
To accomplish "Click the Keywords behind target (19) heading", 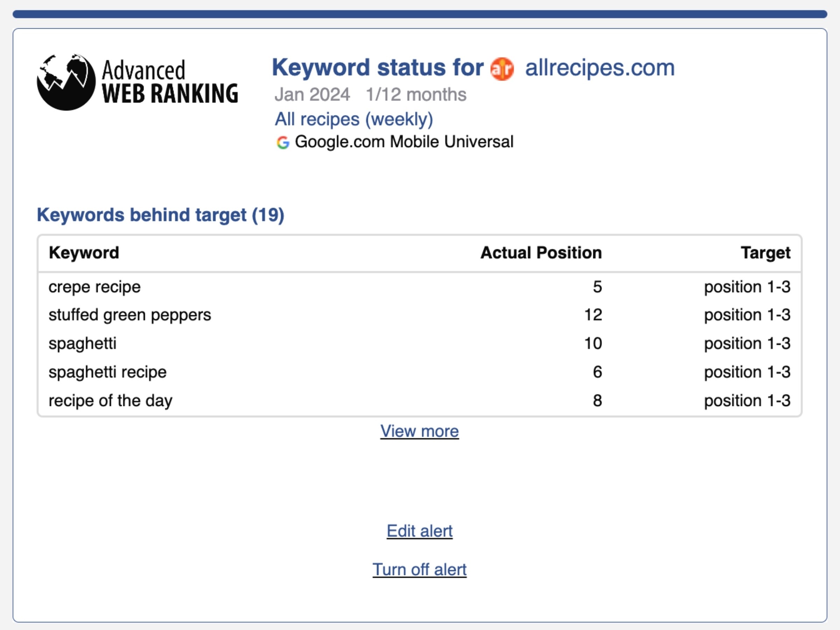I will (160, 215).
